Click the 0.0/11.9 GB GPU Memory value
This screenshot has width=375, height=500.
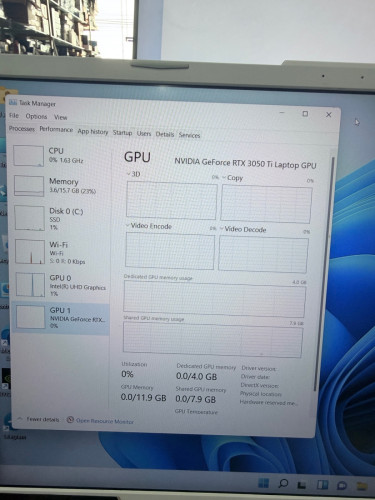click(x=143, y=397)
